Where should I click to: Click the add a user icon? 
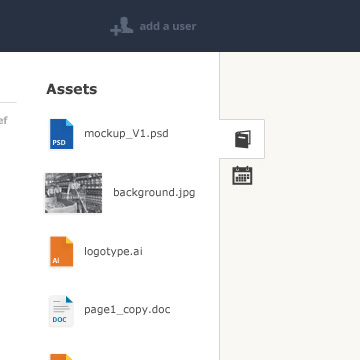point(122,26)
